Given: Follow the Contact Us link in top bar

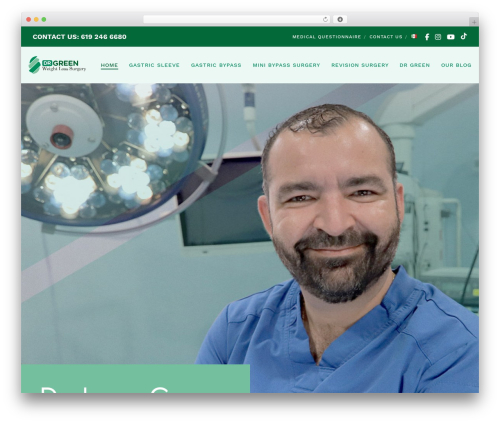Looking at the screenshot, I should click(x=386, y=37).
